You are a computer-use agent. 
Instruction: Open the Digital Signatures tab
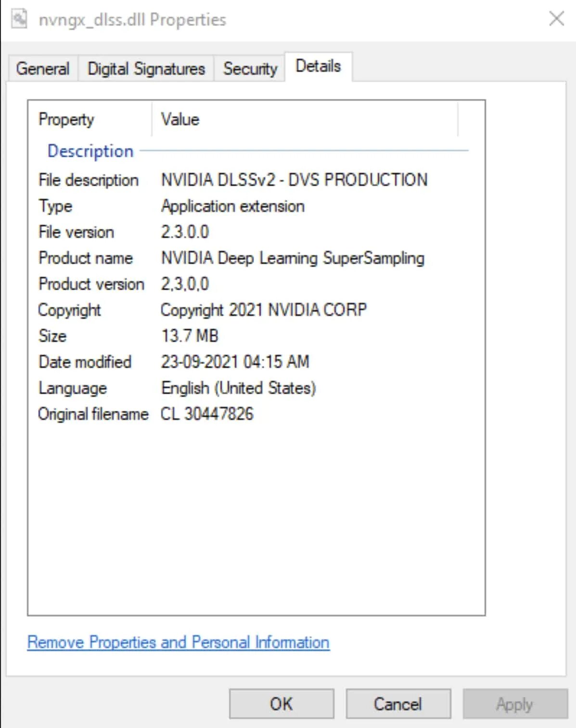point(146,68)
